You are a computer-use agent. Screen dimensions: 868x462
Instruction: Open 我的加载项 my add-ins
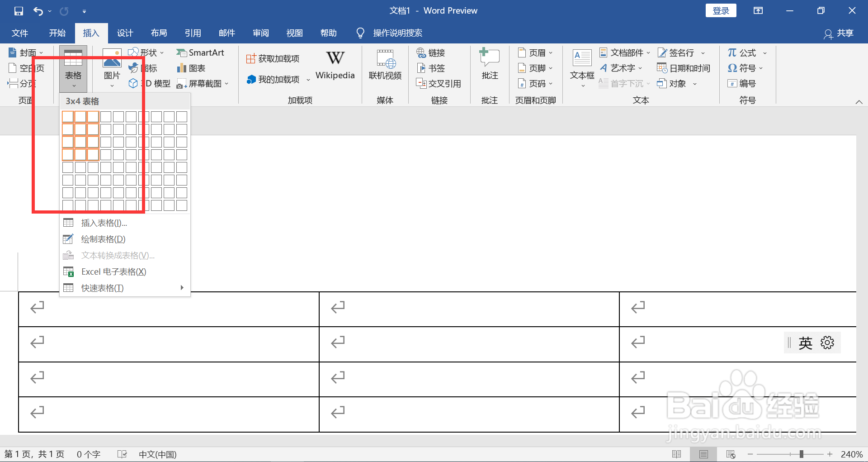coord(278,80)
